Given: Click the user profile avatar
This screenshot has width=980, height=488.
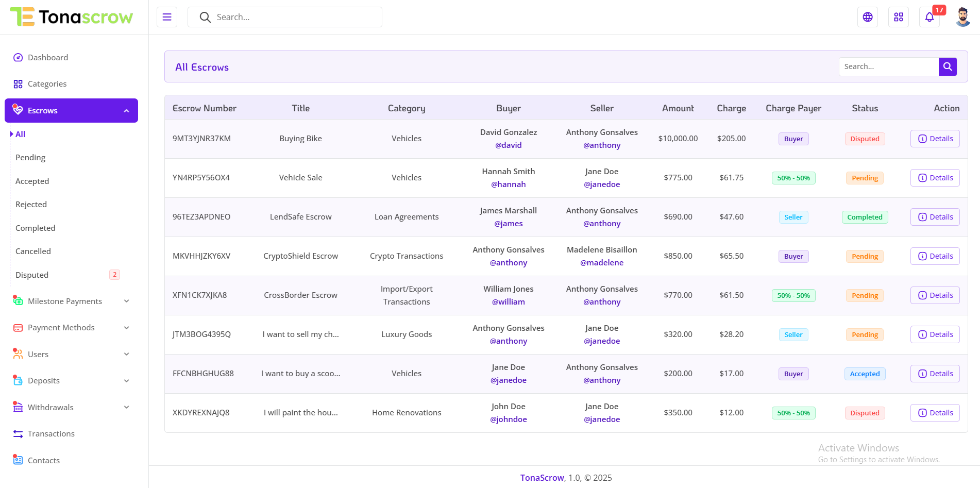Looking at the screenshot, I should 962,17.
